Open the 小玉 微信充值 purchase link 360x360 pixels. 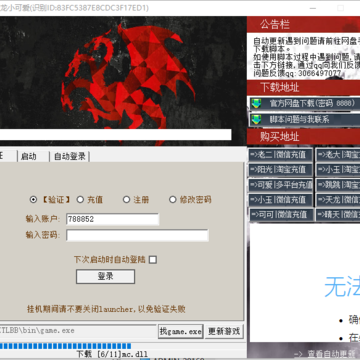click(x=280, y=199)
